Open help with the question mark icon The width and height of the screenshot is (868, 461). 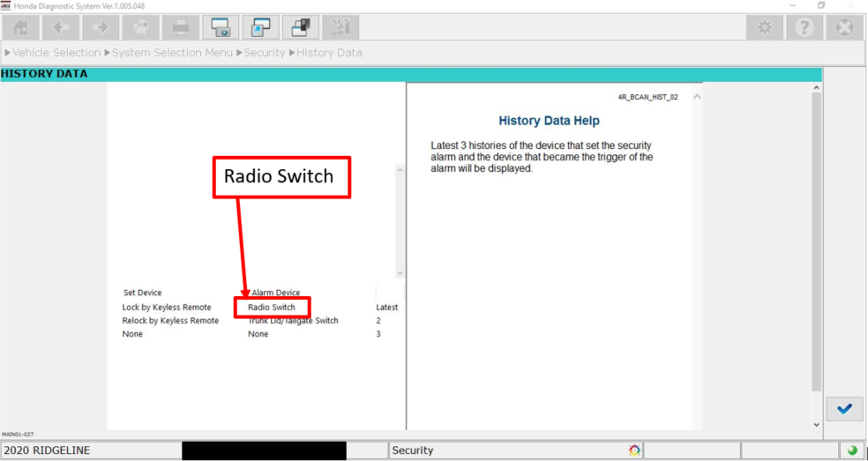pyautogui.click(x=804, y=27)
